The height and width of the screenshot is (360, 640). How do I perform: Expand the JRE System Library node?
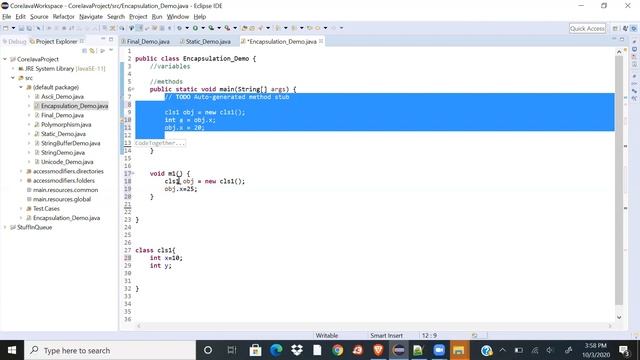click(13, 69)
